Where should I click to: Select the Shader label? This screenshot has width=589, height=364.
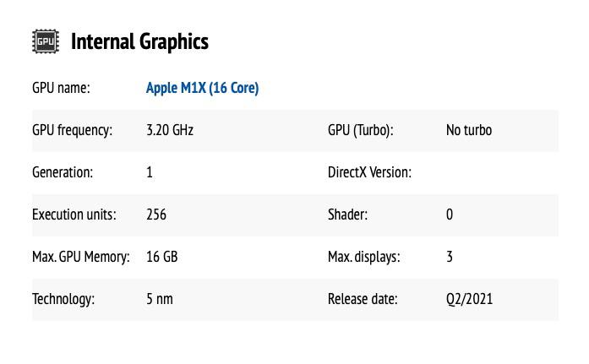pyautogui.click(x=347, y=215)
